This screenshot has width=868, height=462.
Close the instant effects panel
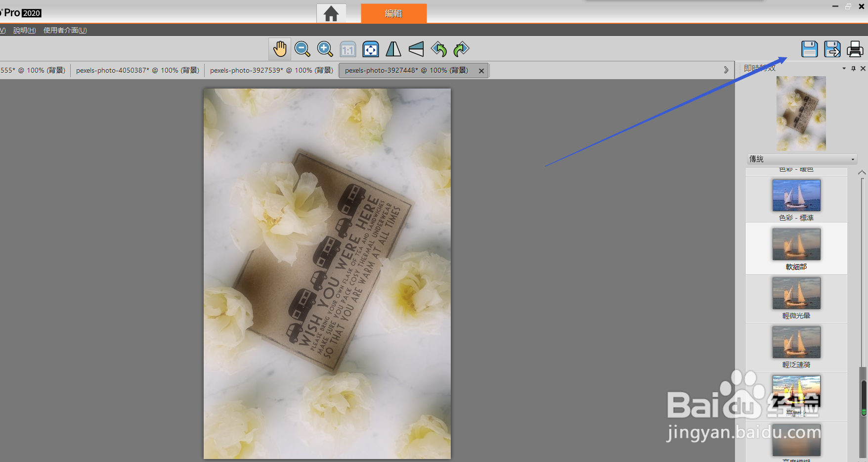[863, 68]
